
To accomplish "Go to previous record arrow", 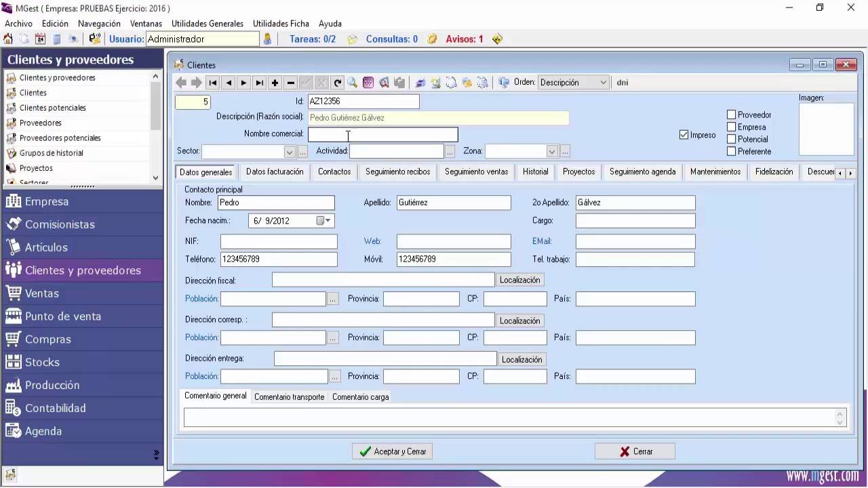I will coord(228,83).
